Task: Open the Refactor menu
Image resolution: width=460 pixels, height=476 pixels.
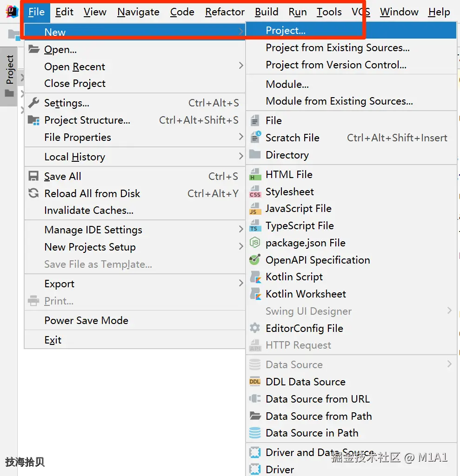Action: tap(225, 12)
